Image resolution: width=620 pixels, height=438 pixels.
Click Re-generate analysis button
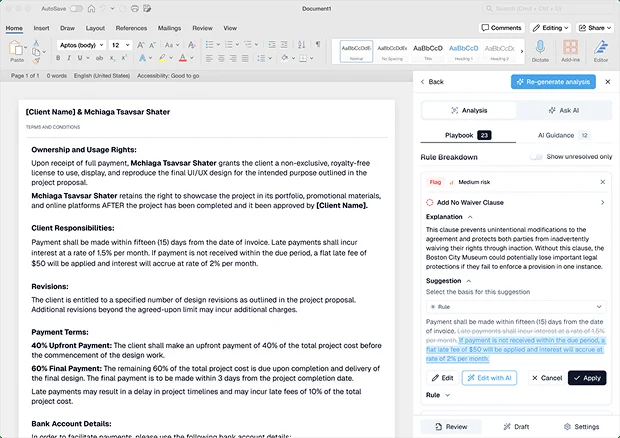click(552, 82)
